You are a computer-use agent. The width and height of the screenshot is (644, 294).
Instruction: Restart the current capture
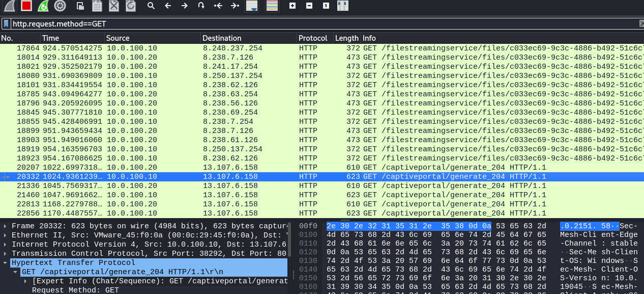[43, 6]
